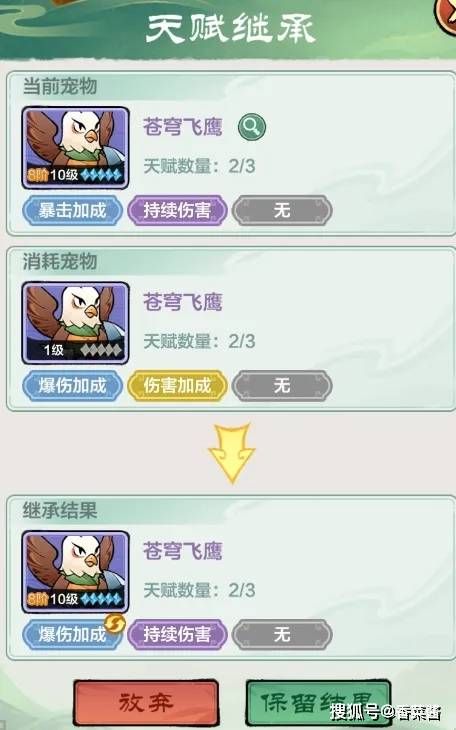The height and width of the screenshot is (730, 456).
Task: Tap the empty 无 slot in inheritance result
Action: tap(282, 635)
